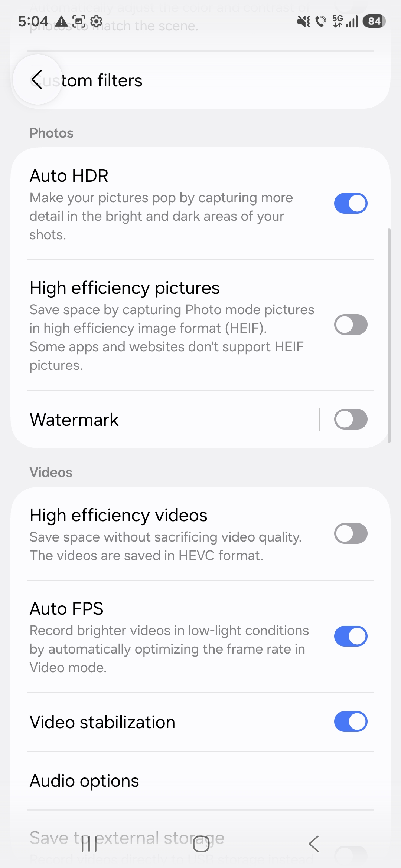Open Watermark settings by its label
The image size is (401, 868).
click(74, 420)
